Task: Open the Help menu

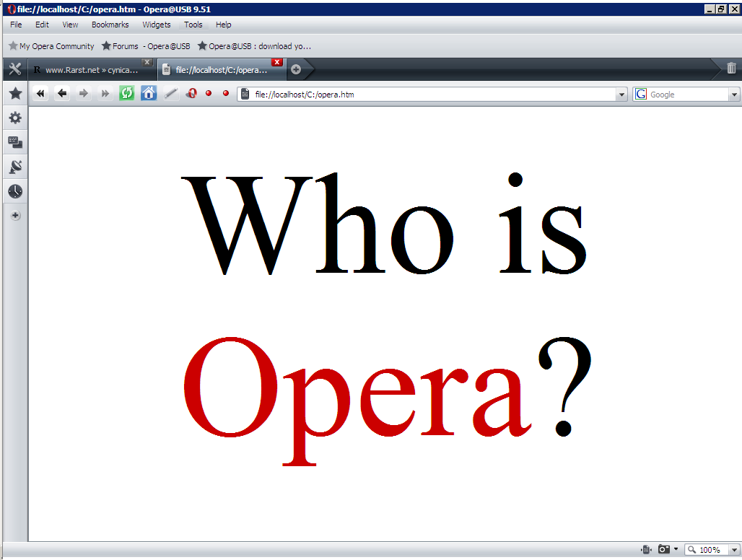Action: tap(223, 25)
